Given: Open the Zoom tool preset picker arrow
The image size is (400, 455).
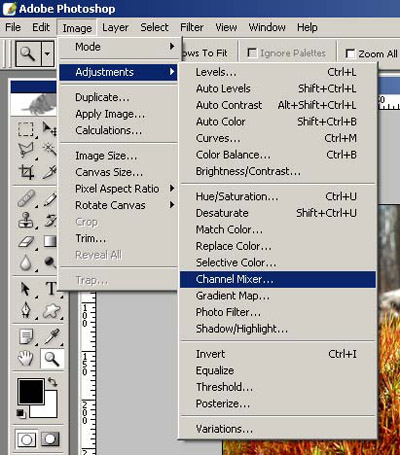Looking at the screenshot, I should click(47, 53).
